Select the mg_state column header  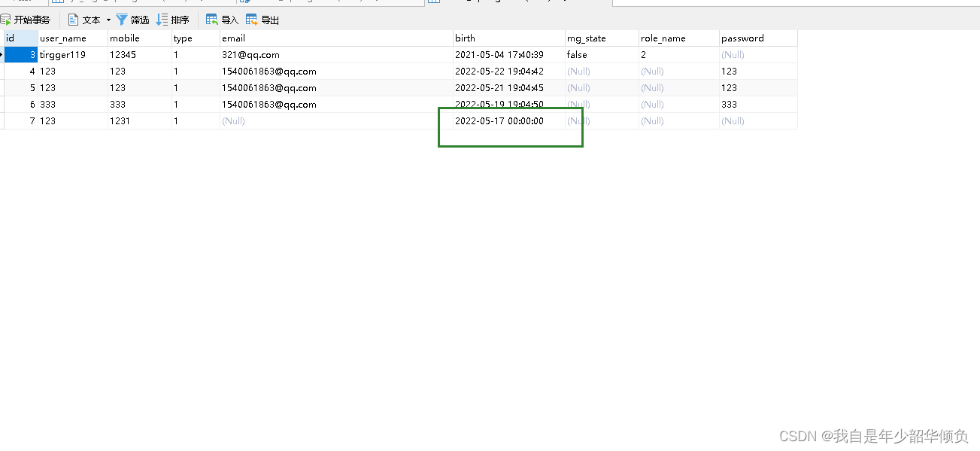[x=602, y=38]
